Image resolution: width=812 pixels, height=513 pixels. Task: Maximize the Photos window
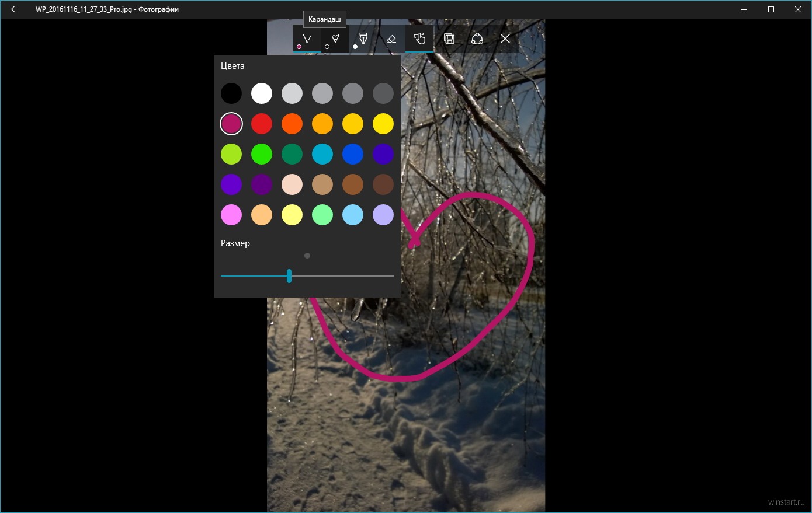(x=771, y=9)
